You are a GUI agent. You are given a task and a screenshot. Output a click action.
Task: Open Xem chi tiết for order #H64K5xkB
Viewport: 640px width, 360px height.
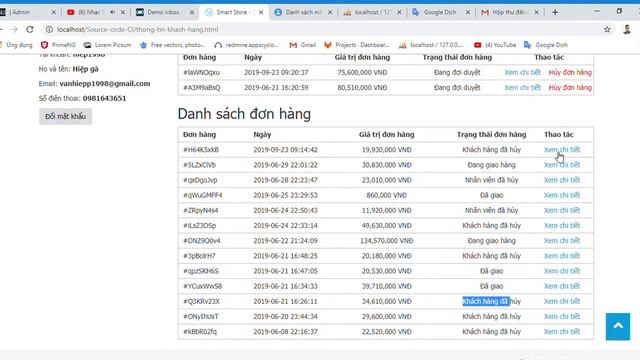click(x=562, y=149)
